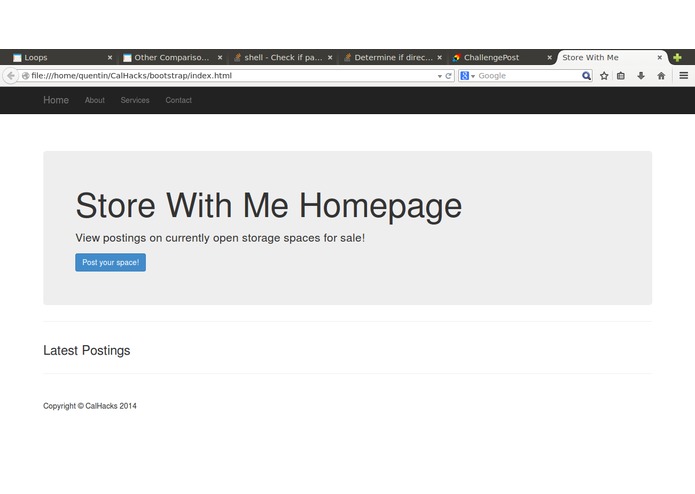The width and height of the screenshot is (695, 494).
Task: Switch to the Loops tab
Action: tap(60, 58)
